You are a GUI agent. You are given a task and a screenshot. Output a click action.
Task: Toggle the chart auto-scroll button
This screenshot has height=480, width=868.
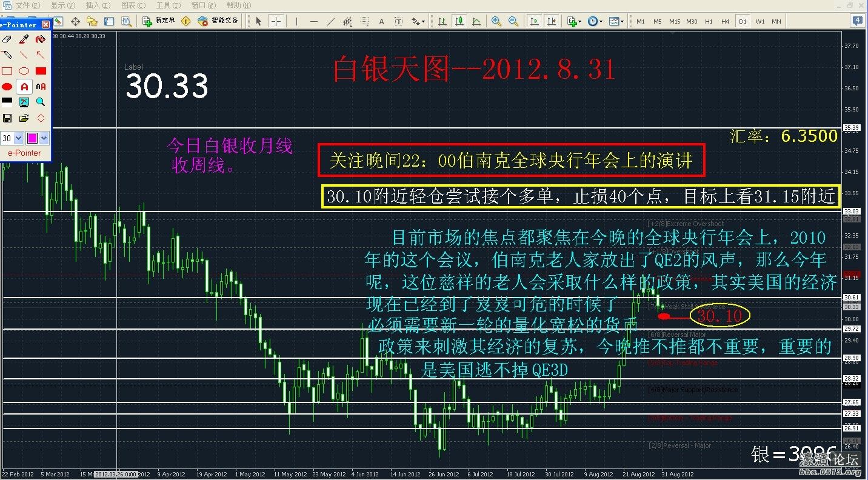click(535, 21)
